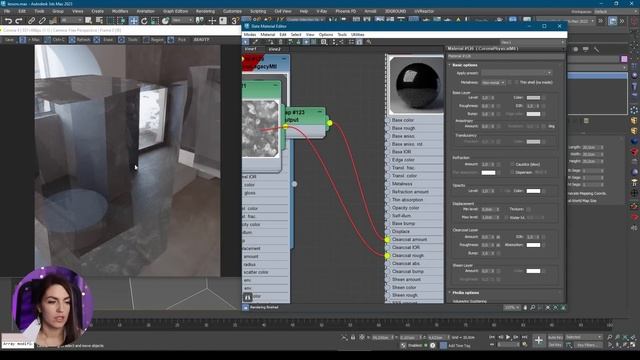Open the selection filter dropdown in main toolbar
Viewport: 640px width, 360px height.
click(71, 20)
